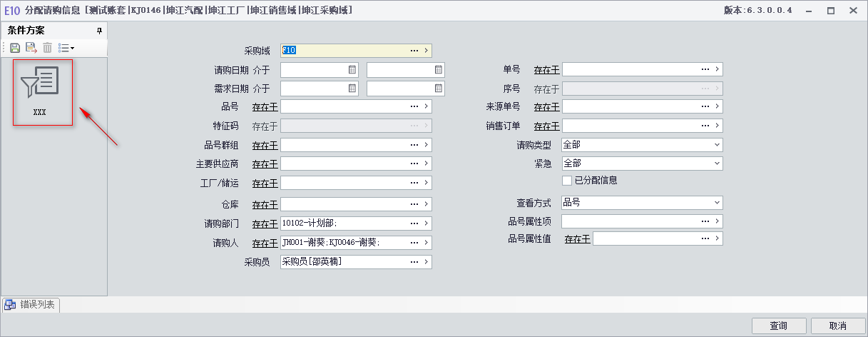Click the 存在于 operator link for 品号属性值
868x337 pixels.
pos(577,239)
